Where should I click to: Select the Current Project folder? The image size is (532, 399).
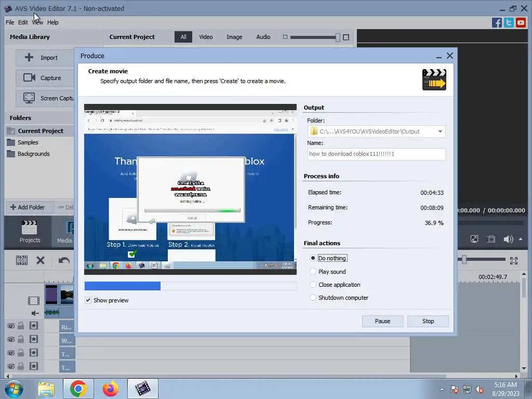click(39, 131)
